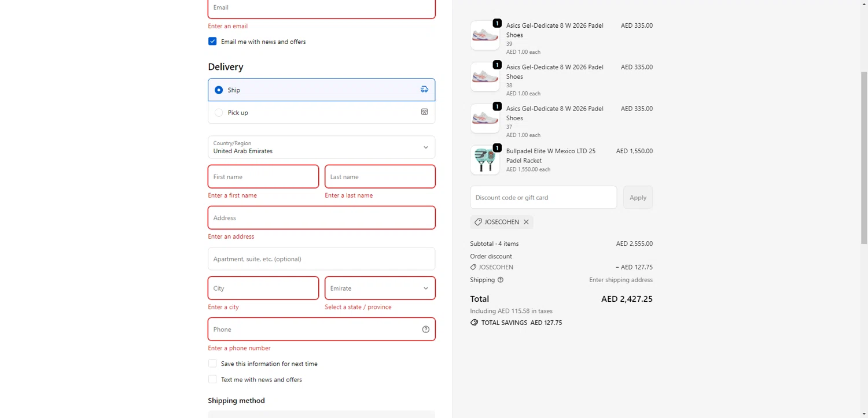This screenshot has height=418, width=868.
Task: Click the 'Including AED 115.58 in taxes' text
Action: tap(512, 311)
